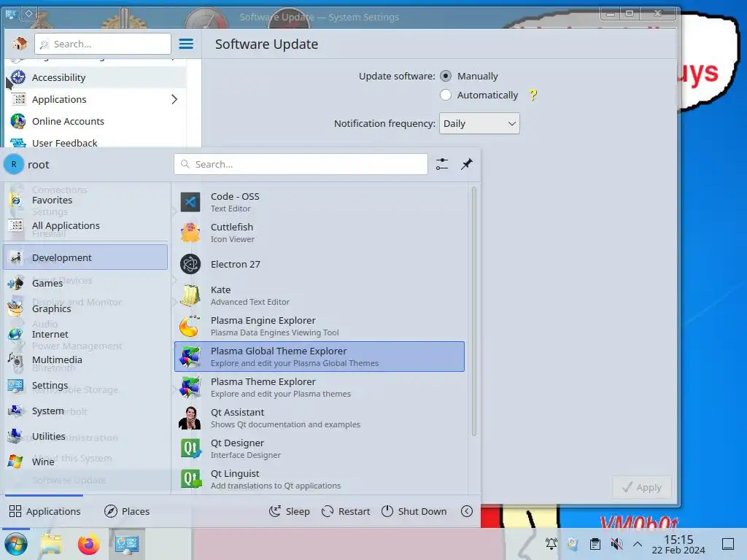Select Favorites category

pyautogui.click(x=86, y=200)
